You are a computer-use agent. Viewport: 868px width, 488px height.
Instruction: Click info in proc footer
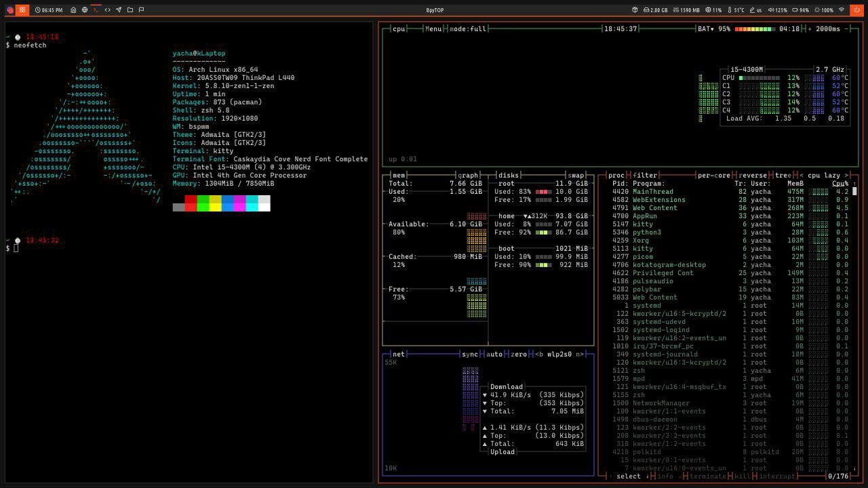[665, 476]
